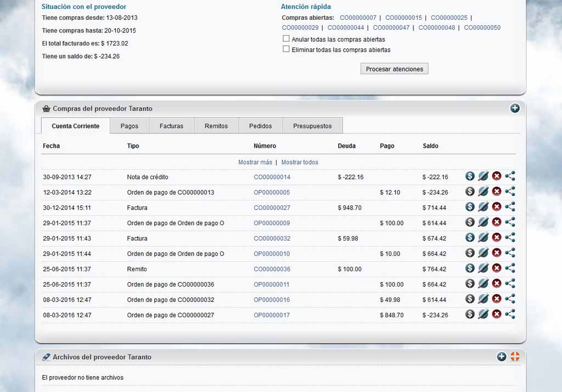Viewport: 562px width, 392px height.
Task: Edit the CO00000014 credit note row
Action: click(483, 176)
